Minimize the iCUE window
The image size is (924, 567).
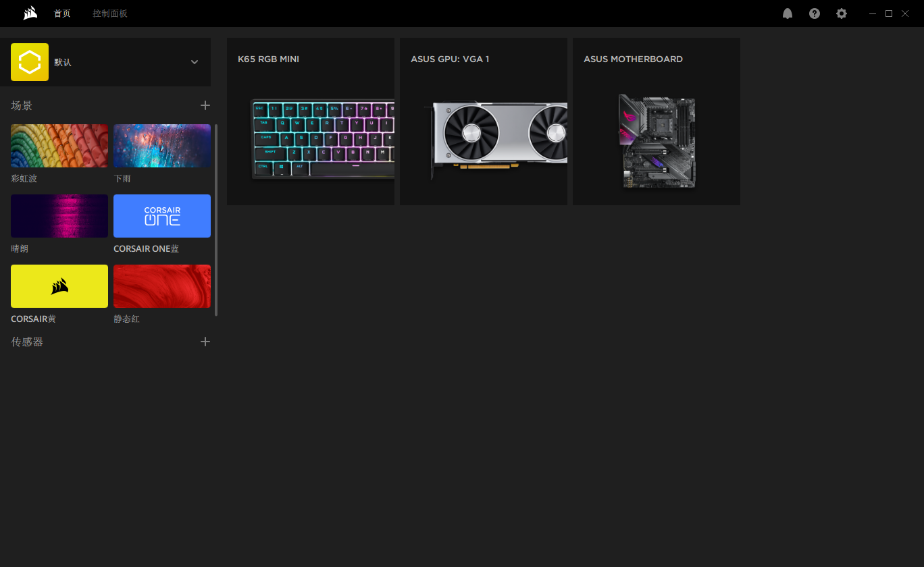pos(873,13)
